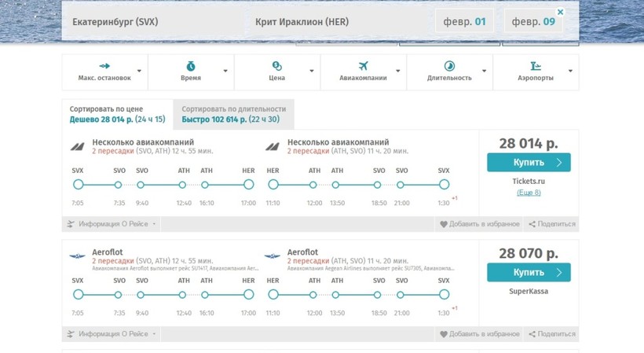Click the coins icon for Цена filter

point(276,66)
